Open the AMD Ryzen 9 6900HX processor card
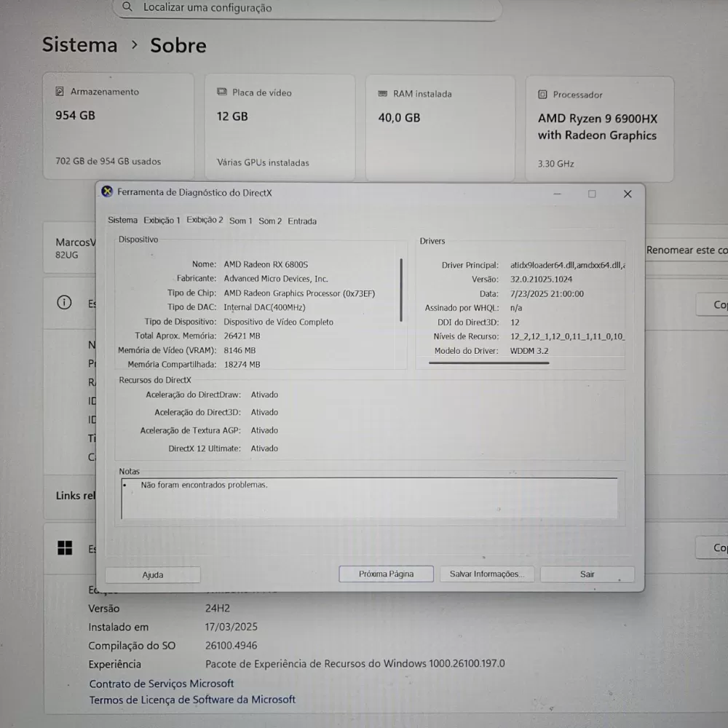 [599, 129]
